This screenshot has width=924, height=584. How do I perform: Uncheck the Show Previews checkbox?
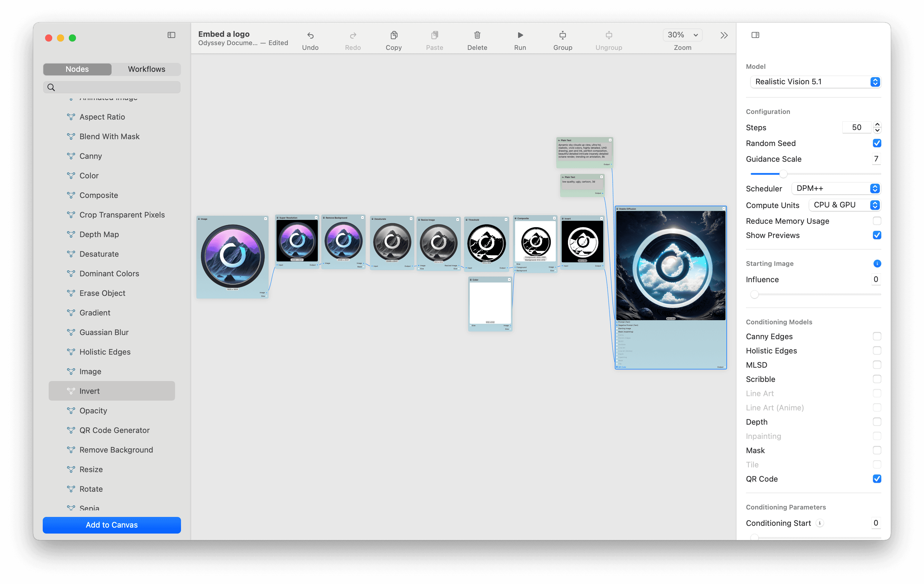877,235
